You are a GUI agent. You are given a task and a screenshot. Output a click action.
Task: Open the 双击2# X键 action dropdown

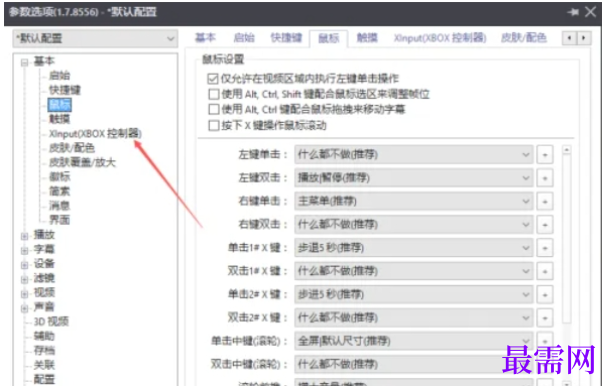coord(414,318)
